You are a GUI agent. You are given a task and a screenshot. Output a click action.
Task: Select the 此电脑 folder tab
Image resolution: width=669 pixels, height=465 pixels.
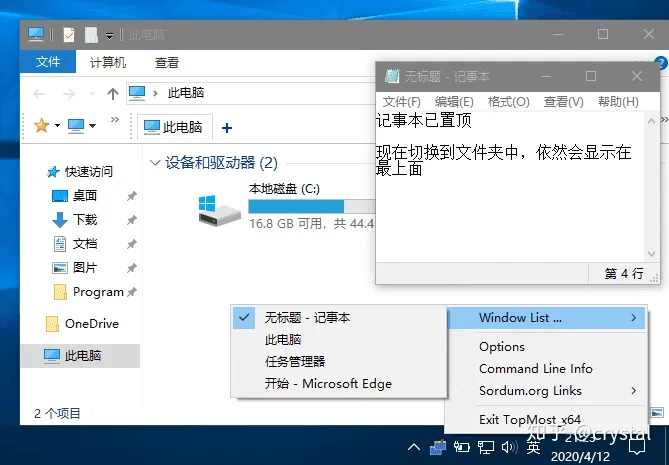tap(175, 127)
